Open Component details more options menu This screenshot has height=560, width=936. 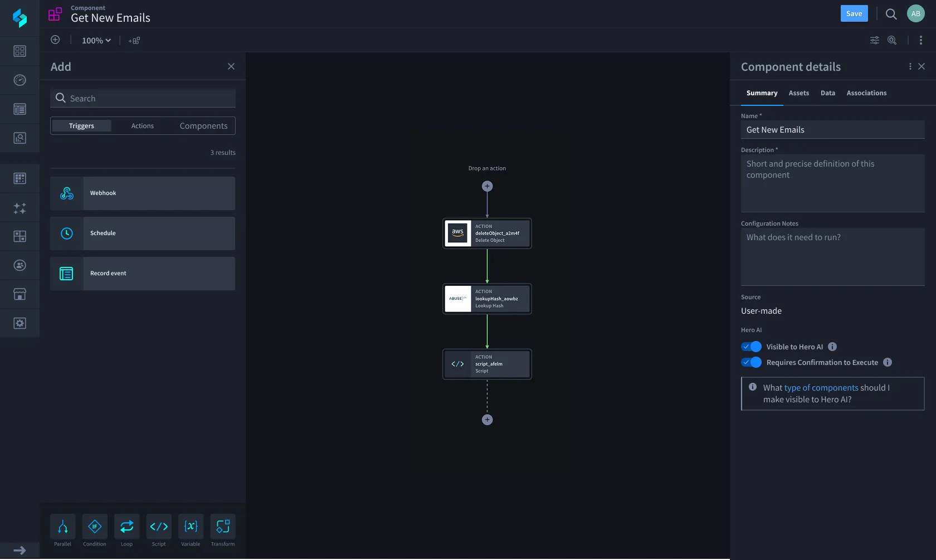point(910,66)
